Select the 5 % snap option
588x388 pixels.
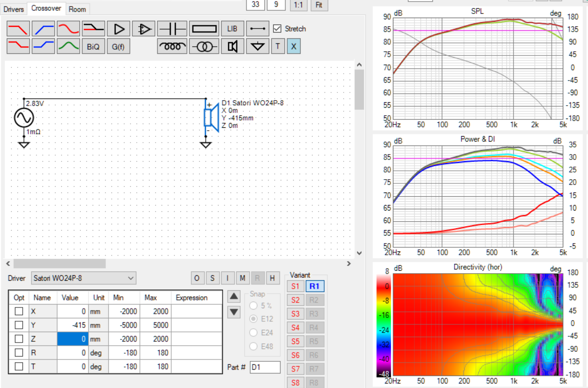(253, 305)
